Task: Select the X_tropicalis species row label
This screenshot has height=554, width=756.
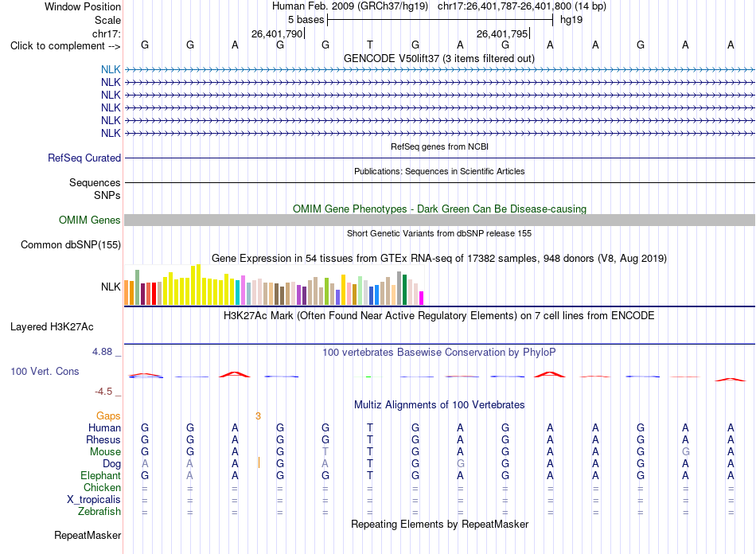Action: click(94, 500)
